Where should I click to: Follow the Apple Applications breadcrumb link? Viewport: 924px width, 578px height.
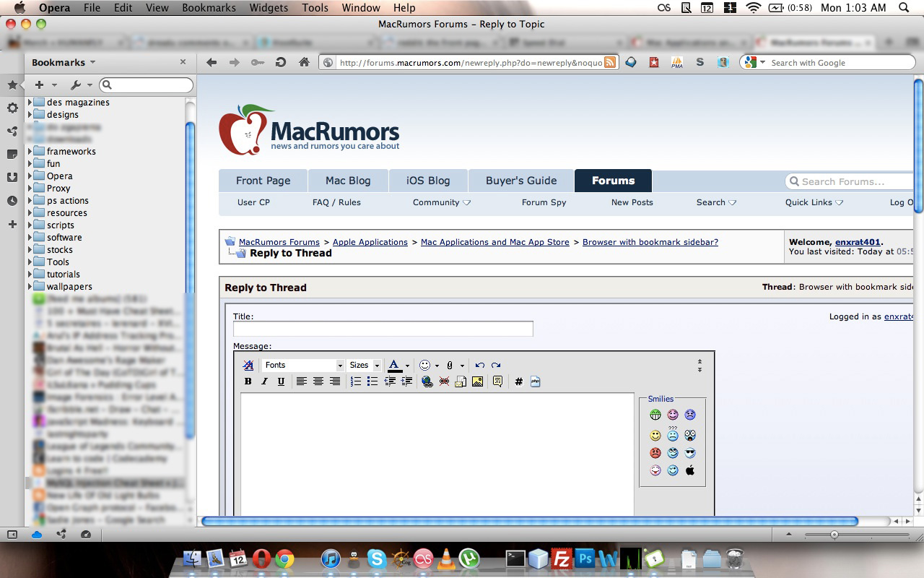(x=370, y=242)
